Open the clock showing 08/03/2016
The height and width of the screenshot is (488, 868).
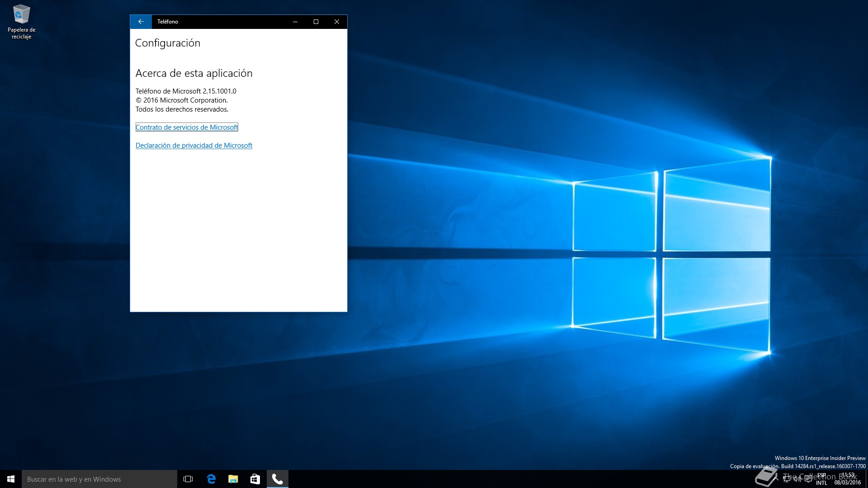coord(848,479)
